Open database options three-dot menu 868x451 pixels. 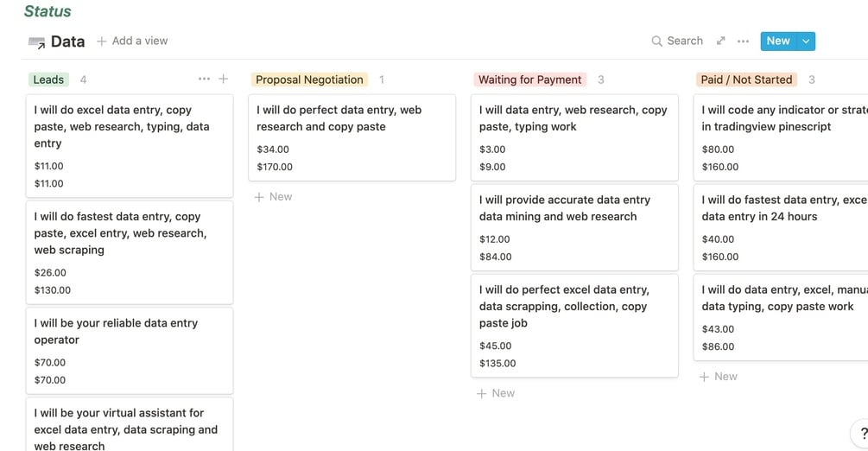pos(743,41)
